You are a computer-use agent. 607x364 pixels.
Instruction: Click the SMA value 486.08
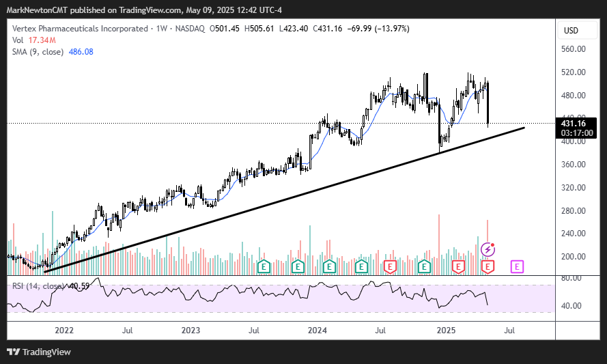[81, 52]
